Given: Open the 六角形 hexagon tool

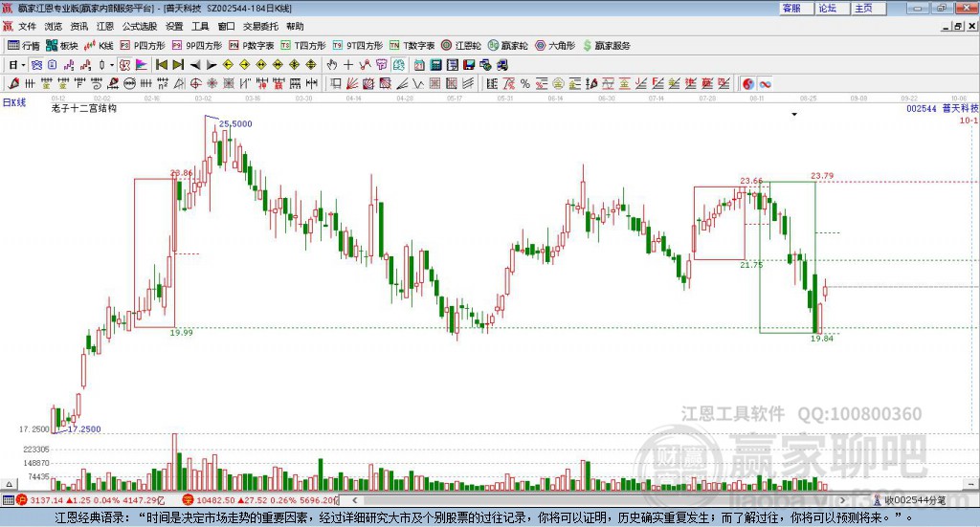Looking at the screenshot, I should 555,46.
